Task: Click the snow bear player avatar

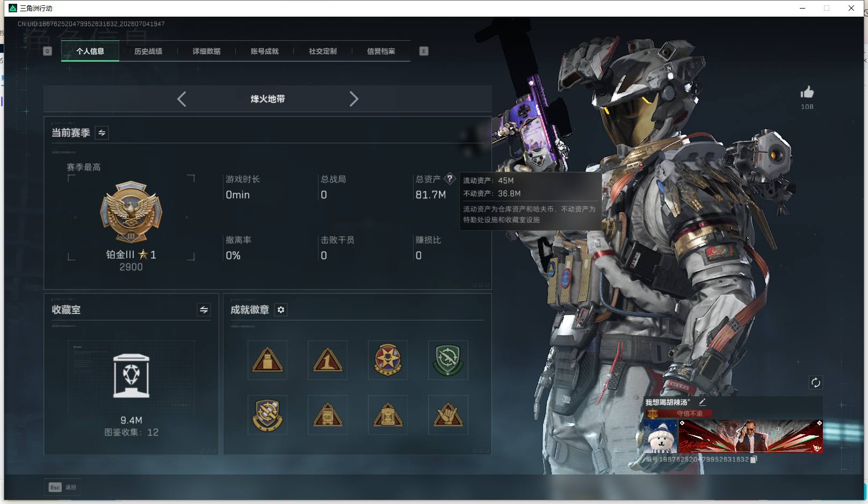Action: [x=661, y=437]
